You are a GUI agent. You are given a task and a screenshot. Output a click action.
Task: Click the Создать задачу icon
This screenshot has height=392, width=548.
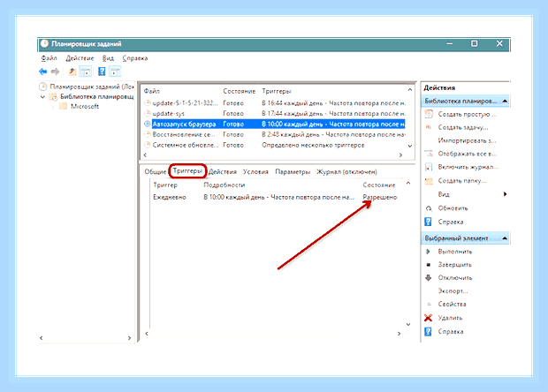point(429,127)
